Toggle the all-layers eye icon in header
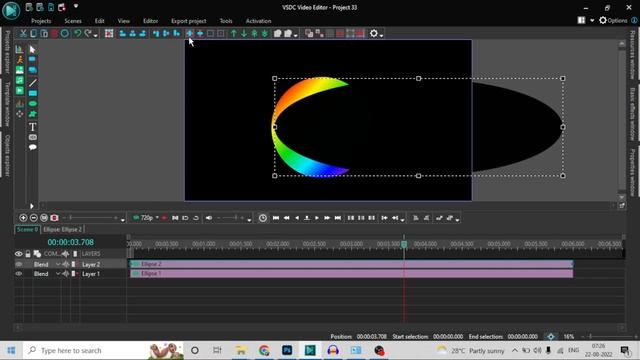The image size is (640, 360). pyautogui.click(x=18, y=254)
